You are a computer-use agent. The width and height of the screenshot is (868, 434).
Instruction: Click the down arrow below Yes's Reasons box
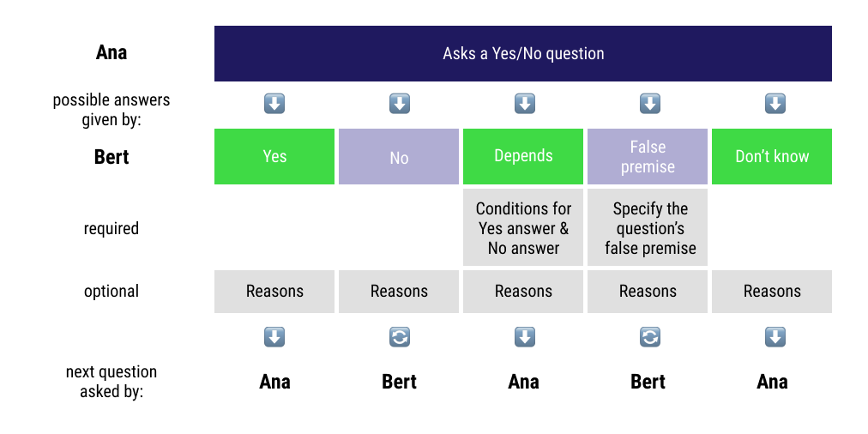(x=274, y=338)
